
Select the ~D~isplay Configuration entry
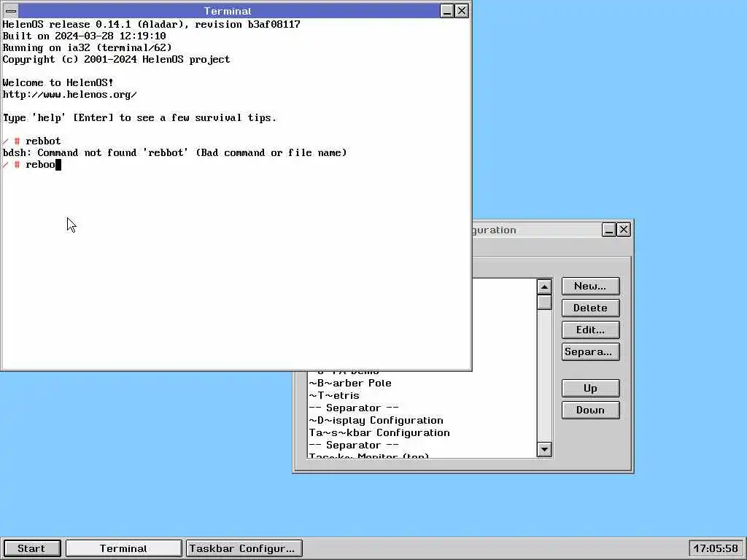point(422,421)
